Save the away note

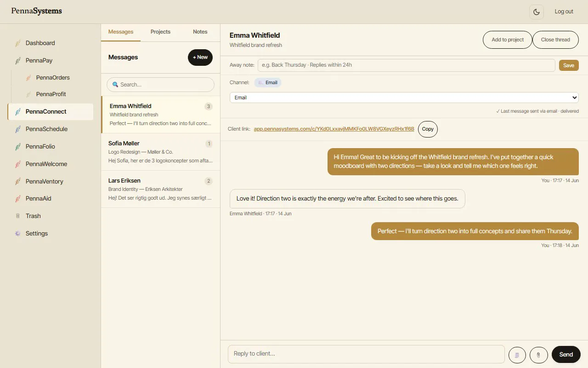(569, 65)
